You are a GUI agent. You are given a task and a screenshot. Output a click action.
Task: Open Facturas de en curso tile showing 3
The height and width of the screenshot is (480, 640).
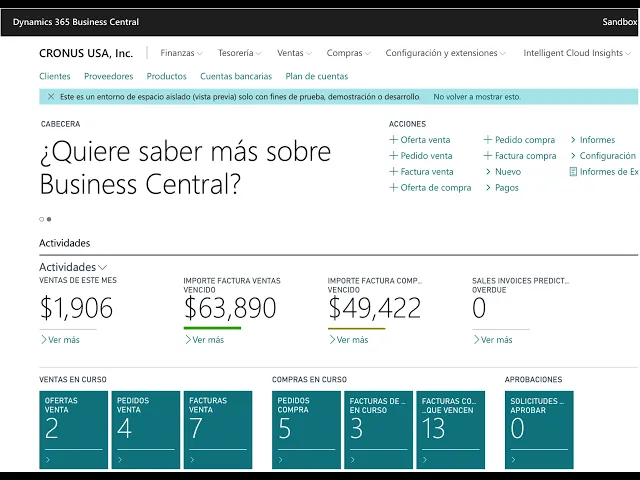click(378, 430)
